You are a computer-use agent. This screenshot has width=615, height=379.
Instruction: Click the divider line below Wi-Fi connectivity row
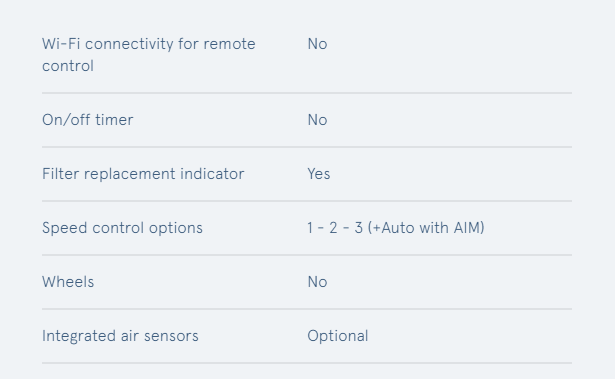pyautogui.click(x=307, y=93)
